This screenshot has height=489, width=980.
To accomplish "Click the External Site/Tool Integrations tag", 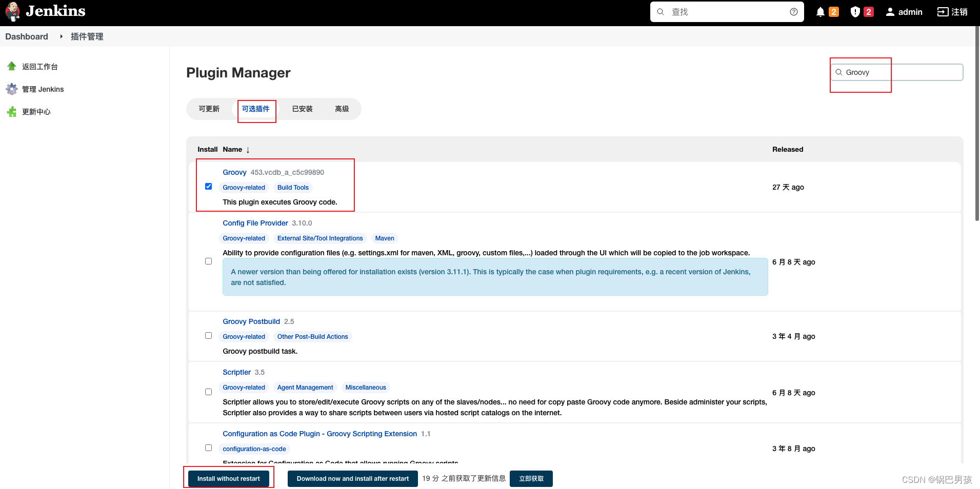I will [320, 238].
